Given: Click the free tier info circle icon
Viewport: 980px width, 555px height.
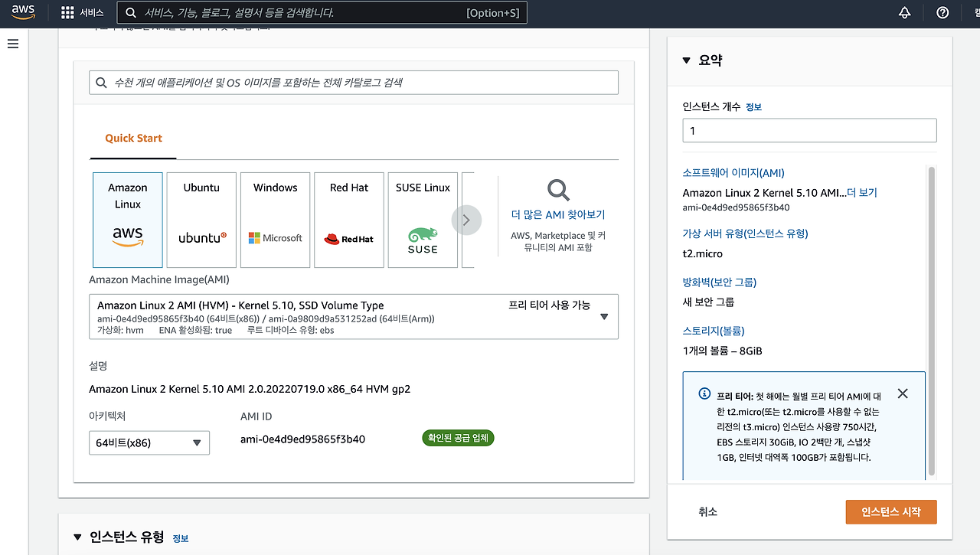Looking at the screenshot, I should [x=704, y=393].
